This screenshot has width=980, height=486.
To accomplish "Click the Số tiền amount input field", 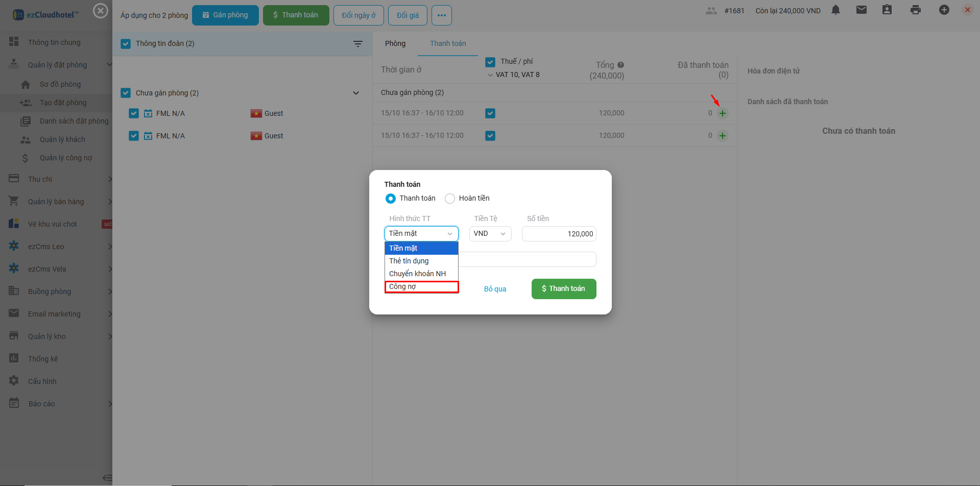I will tap(559, 234).
